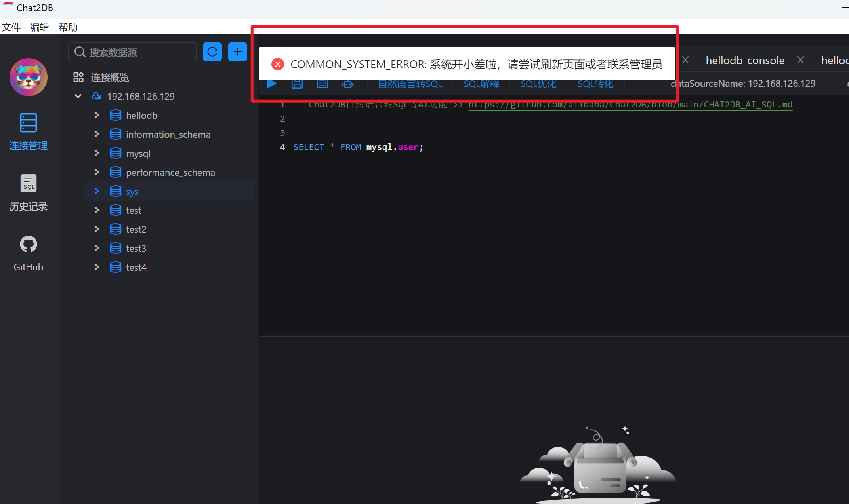This screenshot has width=849, height=504.
Task: Click the hellodb database icon
Action: 115,115
